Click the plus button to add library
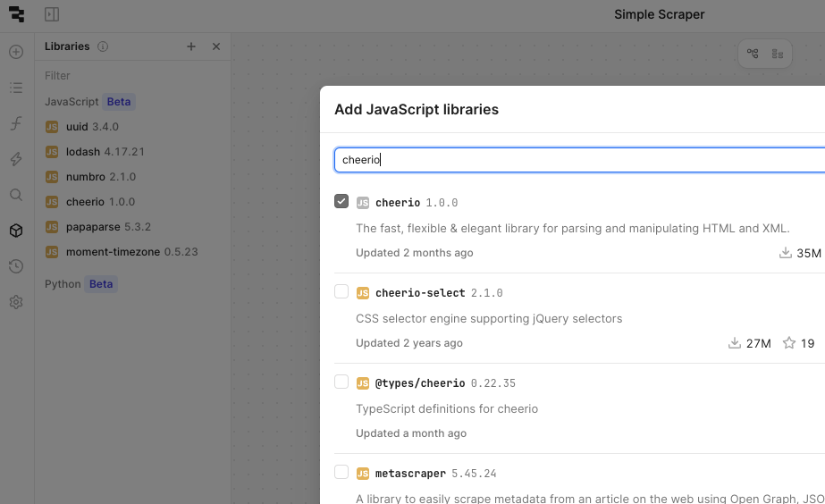The width and height of the screenshot is (825, 504). (190, 46)
